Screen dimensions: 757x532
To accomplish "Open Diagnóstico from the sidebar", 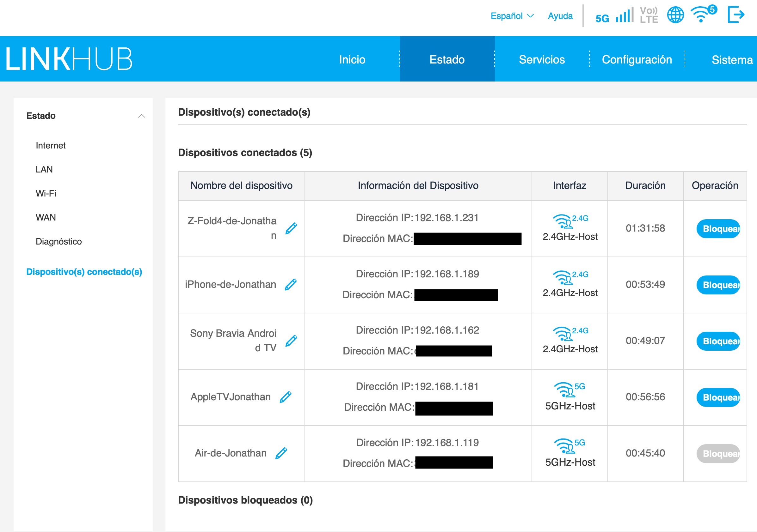I will coord(59,241).
